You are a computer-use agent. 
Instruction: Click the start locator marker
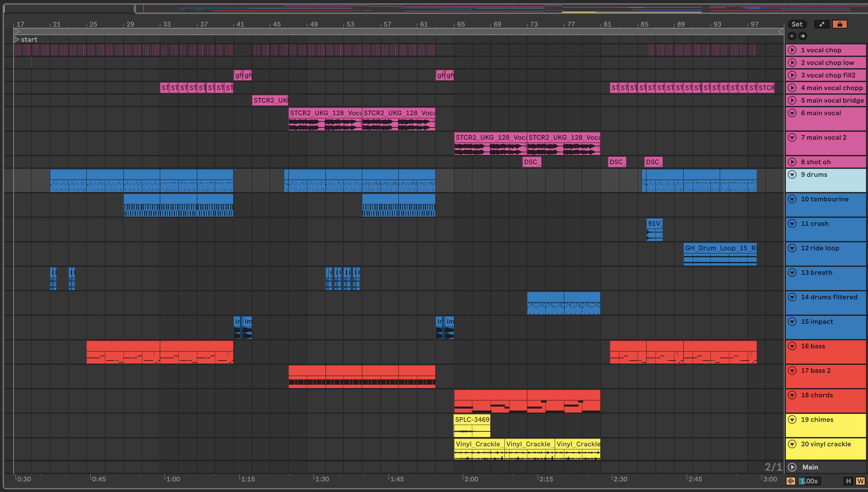17,39
